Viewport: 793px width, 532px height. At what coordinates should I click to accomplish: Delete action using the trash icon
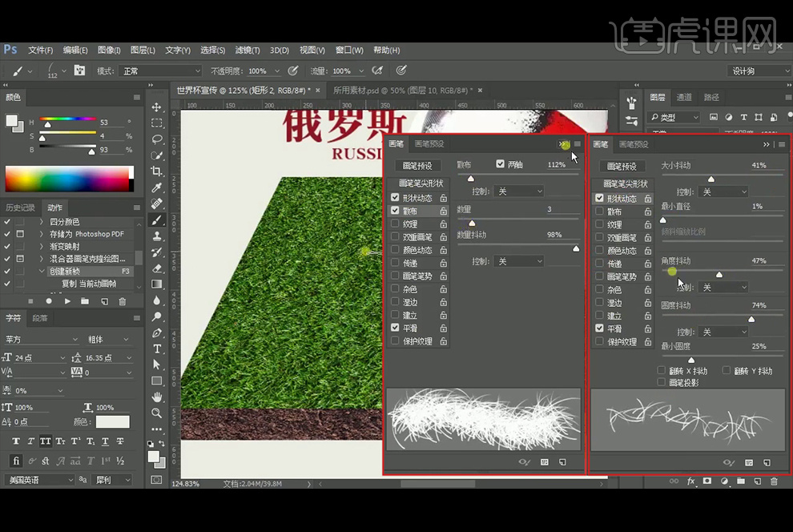[x=123, y=301]
